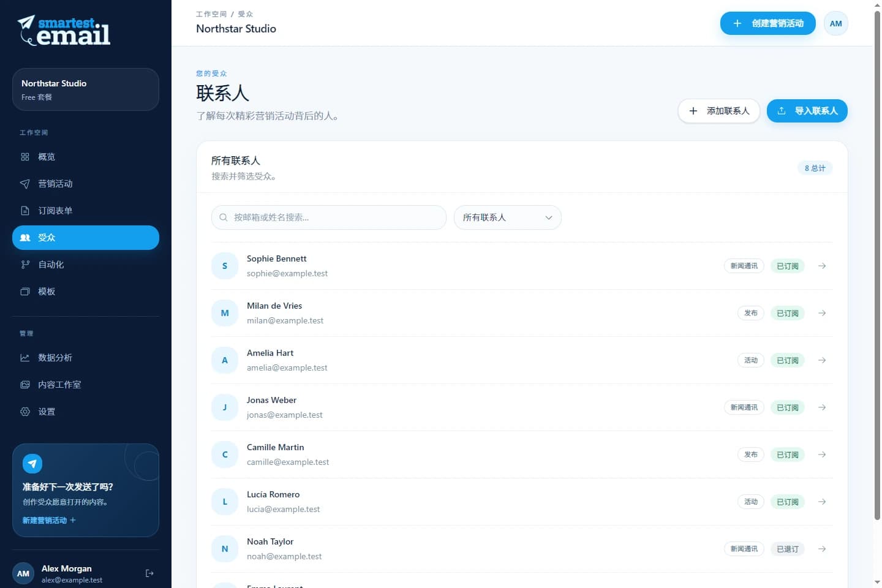Click 导入联系人 button
Image resolution: width=882 pixels, height=588 pixels.
point(807,111)
